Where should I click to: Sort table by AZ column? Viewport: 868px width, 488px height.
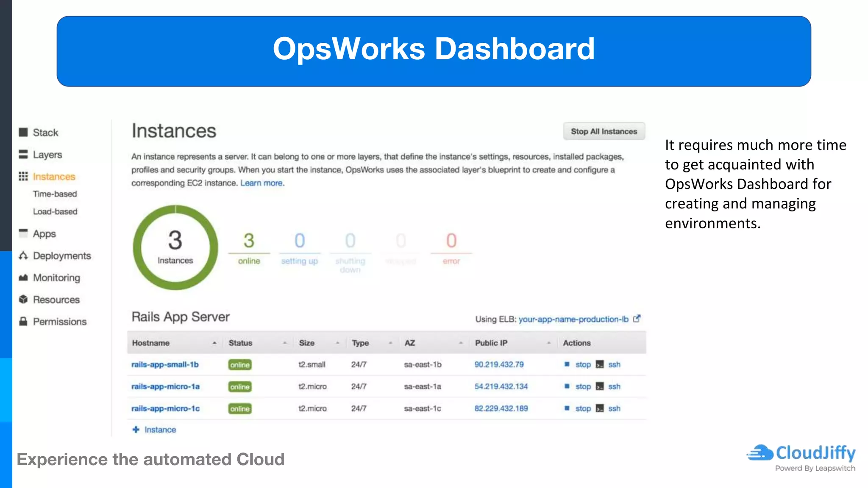tap(434, 343)
